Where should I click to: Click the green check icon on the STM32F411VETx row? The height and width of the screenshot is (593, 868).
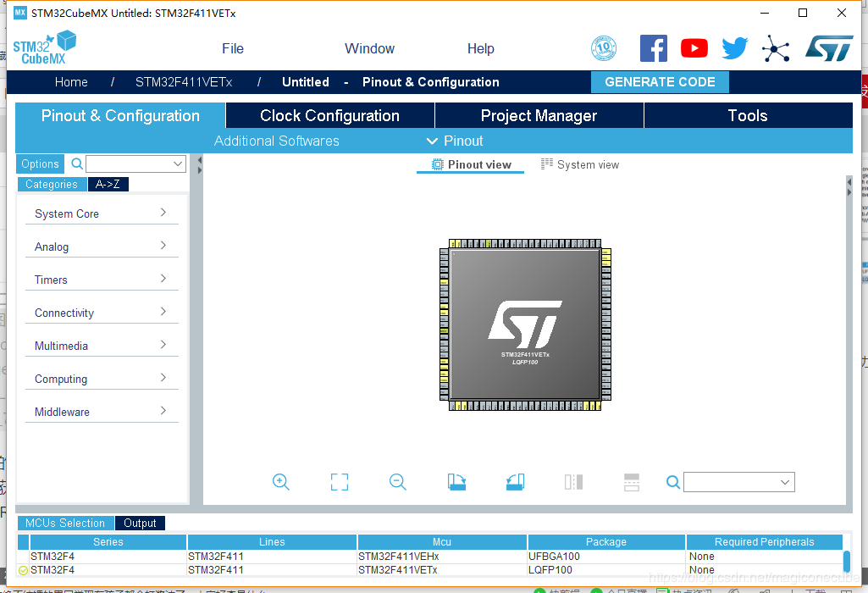pos(23,570)
